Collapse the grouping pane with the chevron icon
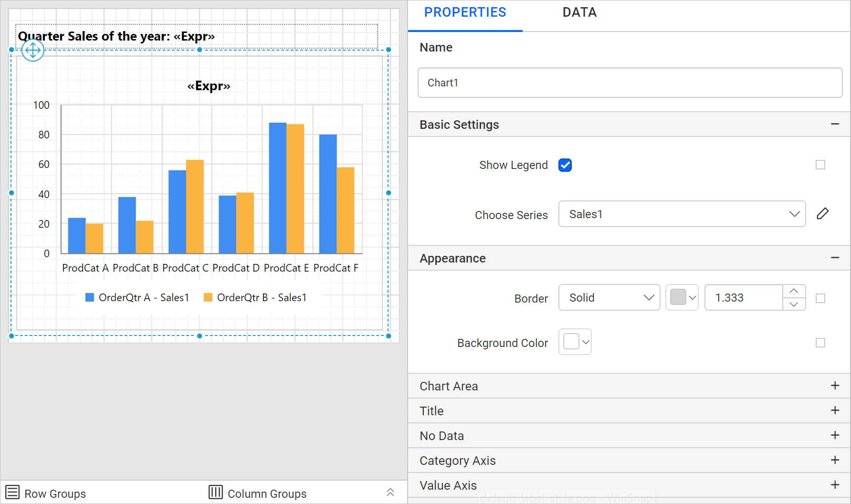The height and width of the screenshot is (504, 851). pyautogui.click(x=390, y=492)
